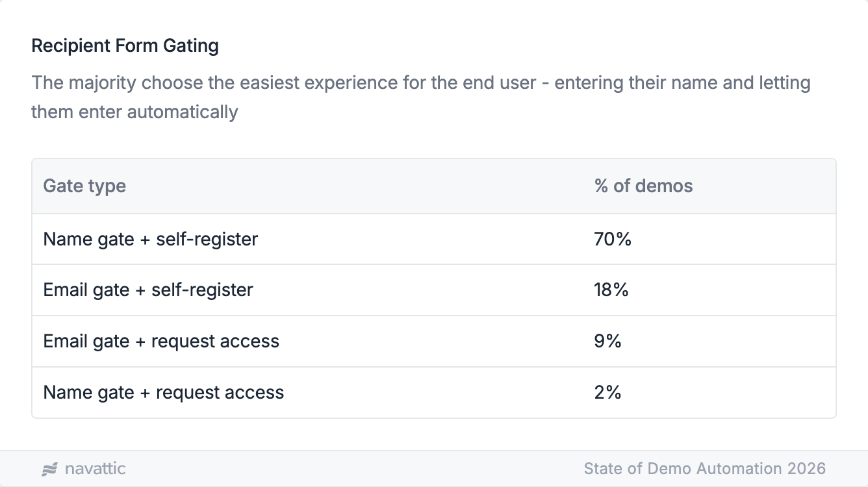Click the 70% value cell
868x487 pixels.
coord(613,239)
